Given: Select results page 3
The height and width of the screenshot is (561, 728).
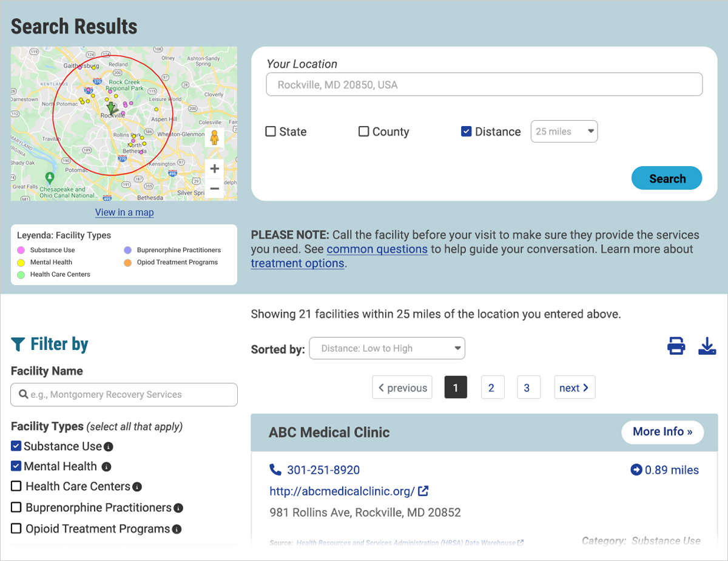Looking at the screenshot, I should click(x=528, y=387).
